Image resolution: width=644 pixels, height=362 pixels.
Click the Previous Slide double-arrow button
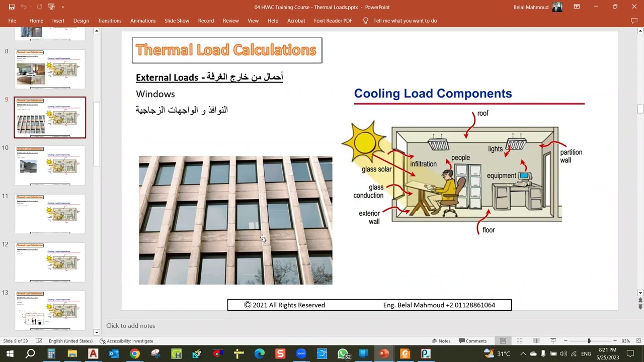point(640,300)
